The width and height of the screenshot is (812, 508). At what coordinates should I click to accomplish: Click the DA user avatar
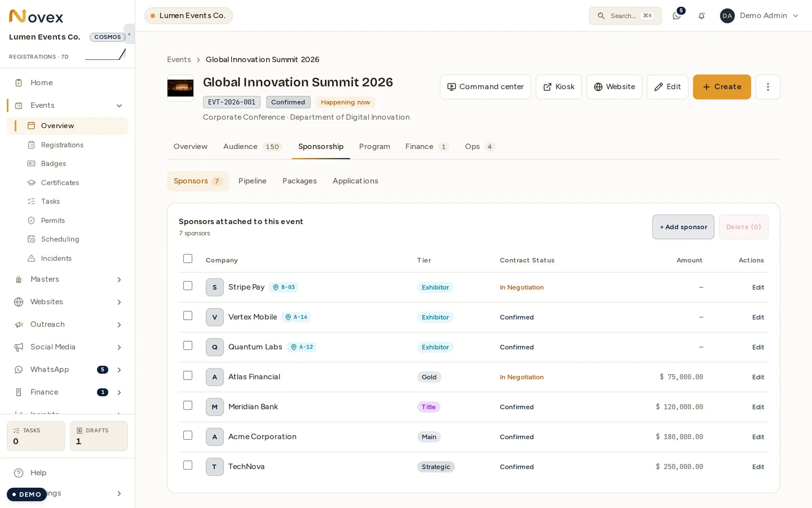point(727,16)
